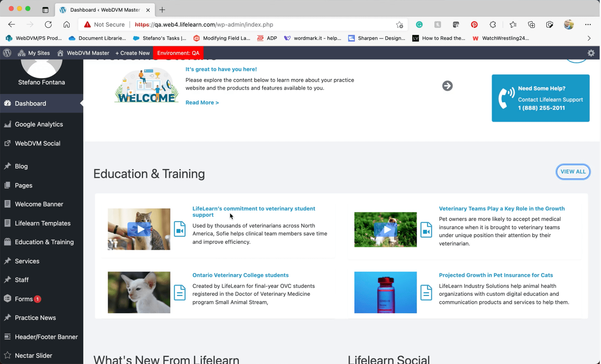Click document icon beside Projected Growth article
The height and width of the screenshot is (364, 601).
(x=426, y=292)
